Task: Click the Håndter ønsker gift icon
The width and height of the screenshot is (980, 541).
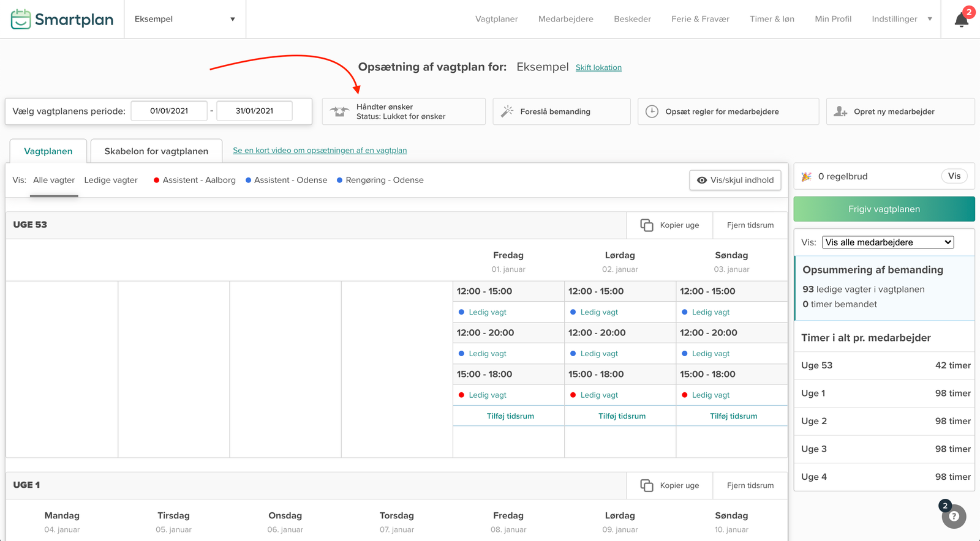Action: (x=339, y=111)
